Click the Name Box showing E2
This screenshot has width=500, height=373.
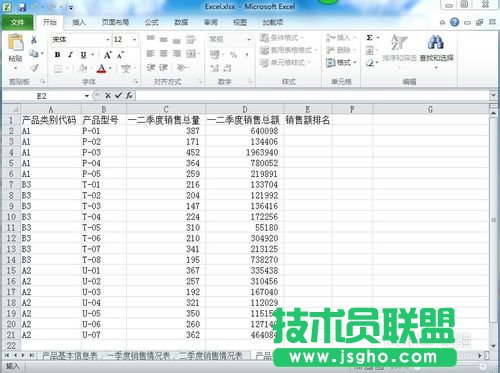pyautogui.click(x=42, y=96)
